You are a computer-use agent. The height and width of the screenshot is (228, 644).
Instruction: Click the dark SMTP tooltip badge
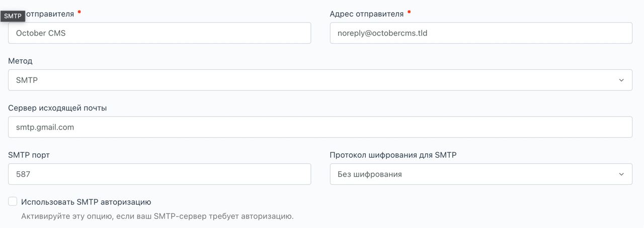(x=13, y=16)
